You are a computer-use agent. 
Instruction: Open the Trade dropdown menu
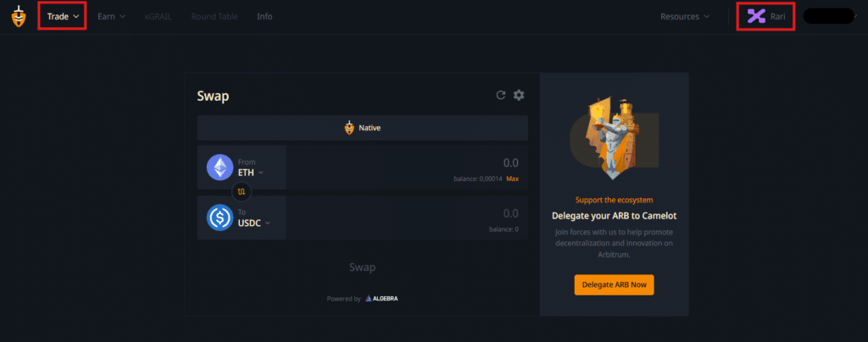[63, 17]
